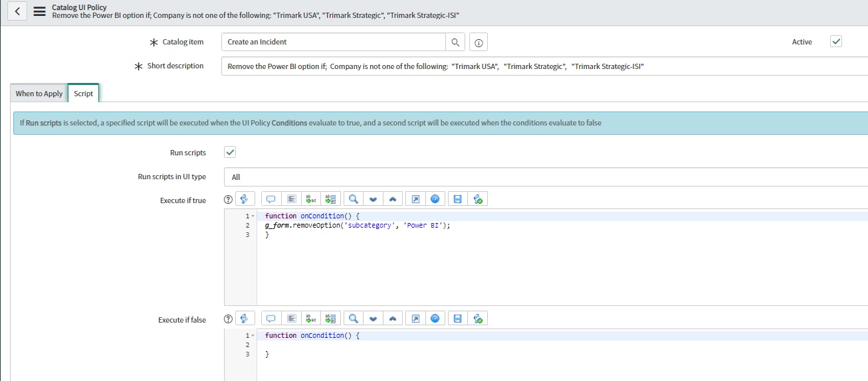Click Replace All in Execute if false toolbar
Image resolution: width=868 pixels, height=381 pixels.
(x=330, y=319)
